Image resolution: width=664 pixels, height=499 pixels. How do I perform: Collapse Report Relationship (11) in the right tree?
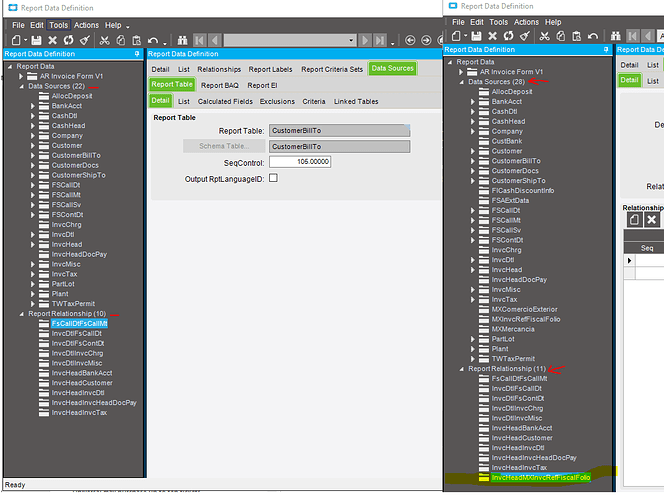click(x=462, y=369)
